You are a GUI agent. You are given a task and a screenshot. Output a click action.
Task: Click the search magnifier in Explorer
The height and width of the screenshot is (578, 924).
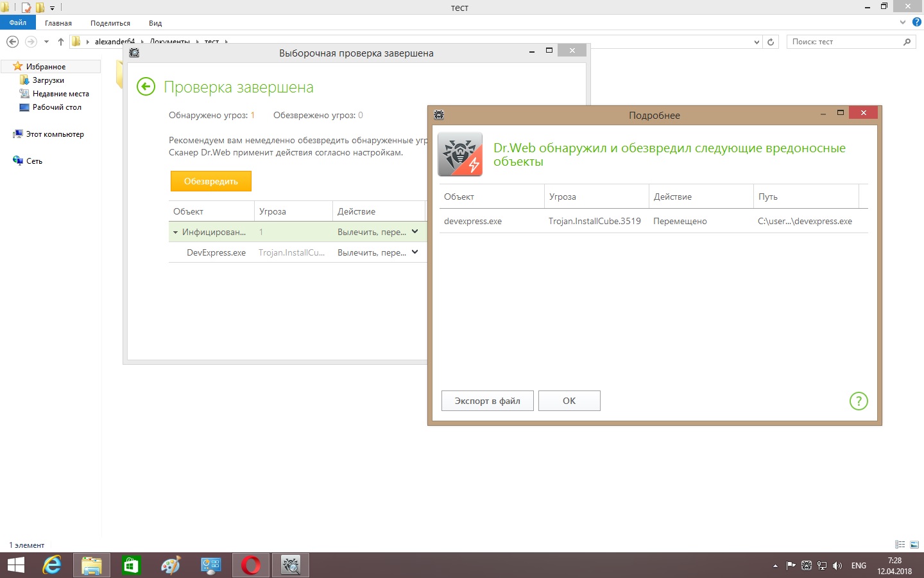pos(907,42)
